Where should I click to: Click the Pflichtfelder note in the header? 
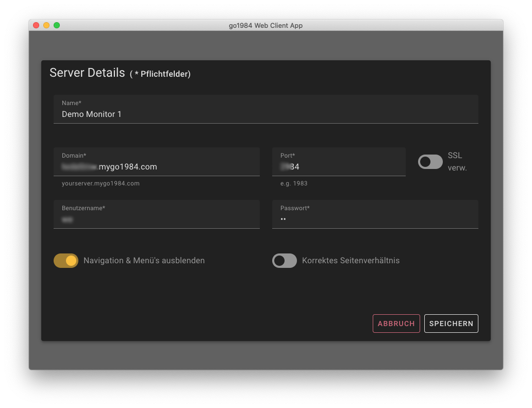tap(160, 74)
